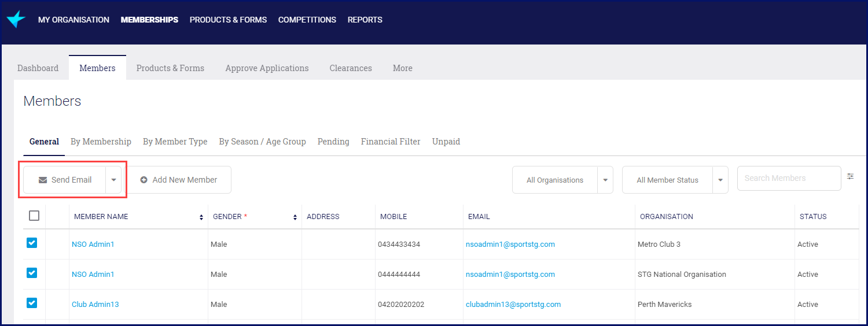Click the STATUS column header

813,217
